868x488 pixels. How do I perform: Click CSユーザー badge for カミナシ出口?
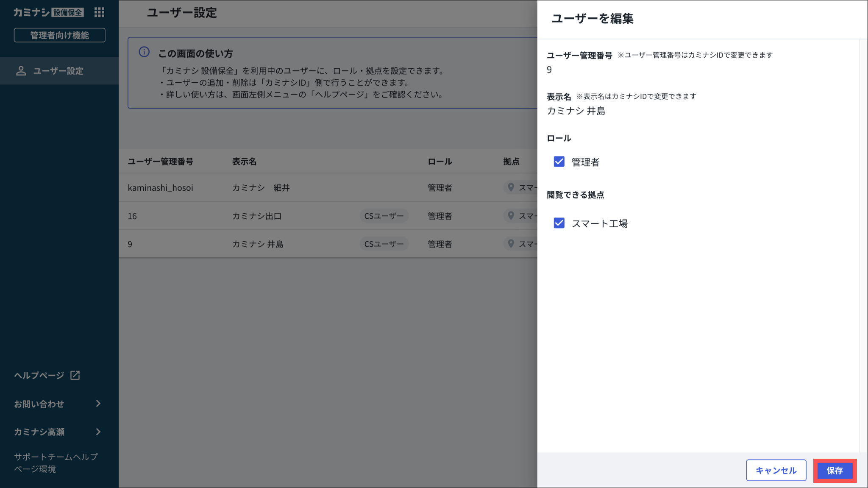384,216
